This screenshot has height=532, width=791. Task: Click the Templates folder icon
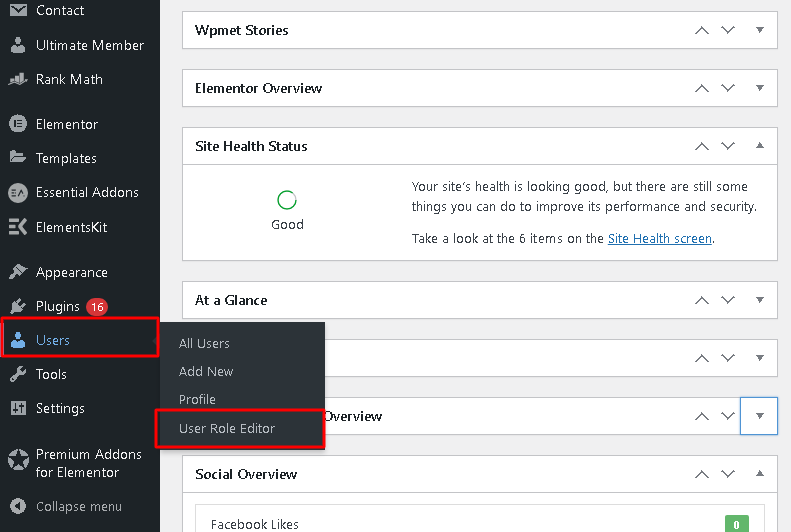(x=18, y=158)
